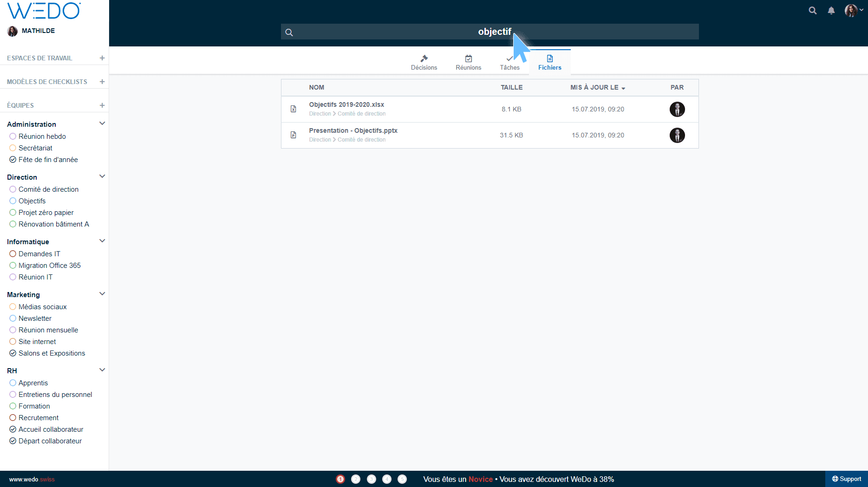Switch to the Décisions tab
This screenshot has height=487, width=868.
coord(424,62)
